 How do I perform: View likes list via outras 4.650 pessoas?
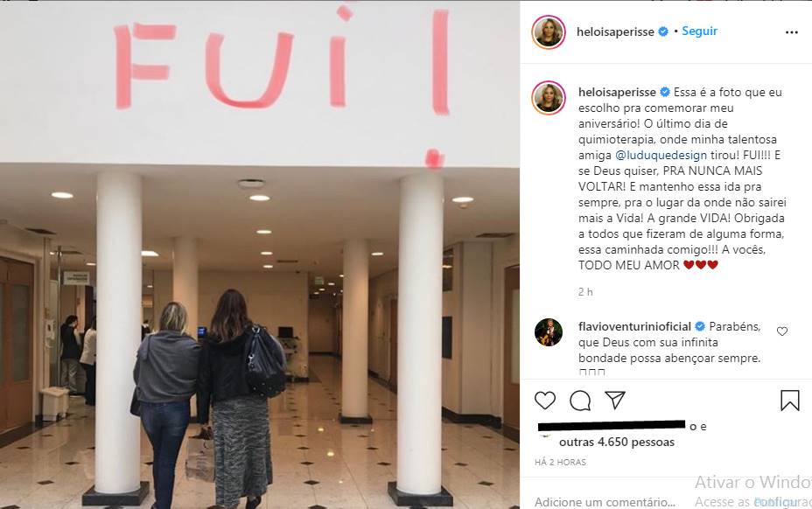[617, 443]
